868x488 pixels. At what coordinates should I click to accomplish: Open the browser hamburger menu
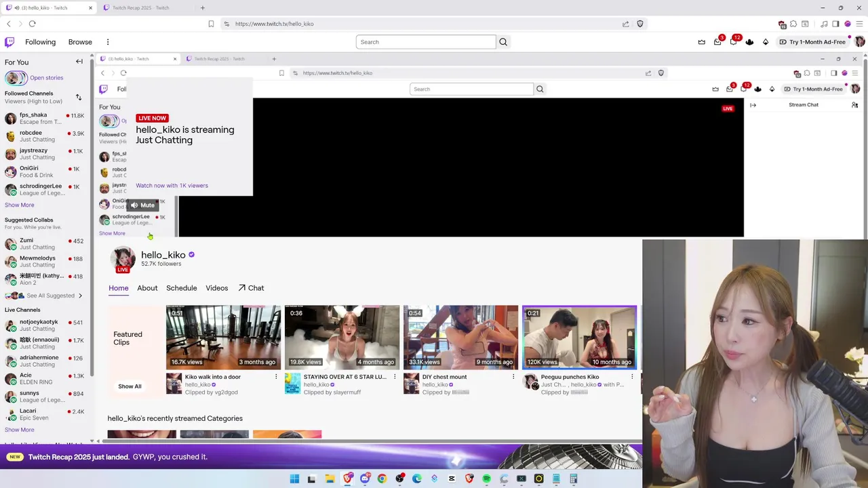point(859,24)
